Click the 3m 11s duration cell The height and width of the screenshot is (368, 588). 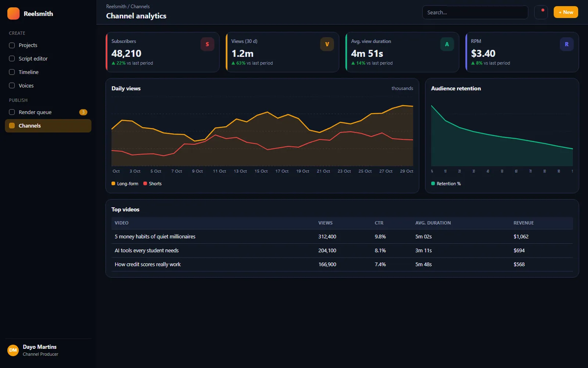423,251
